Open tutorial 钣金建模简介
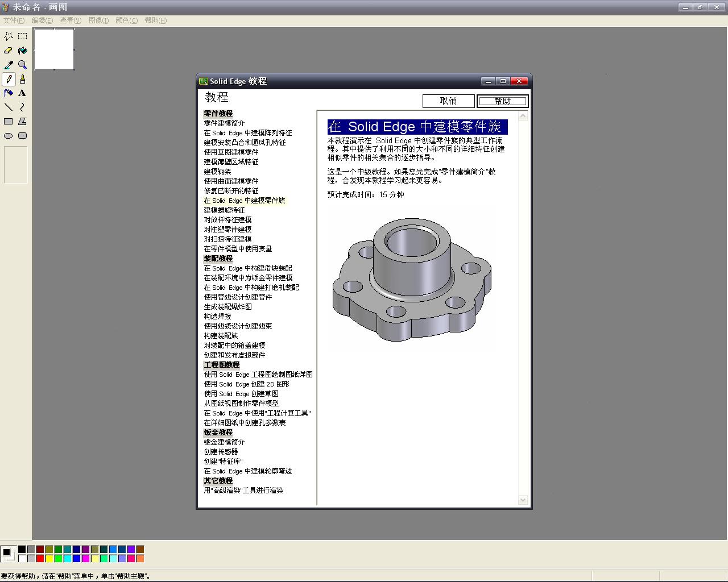Image resolution: width=728 pixels, height=582 pixels. click(x=224, y=442)
